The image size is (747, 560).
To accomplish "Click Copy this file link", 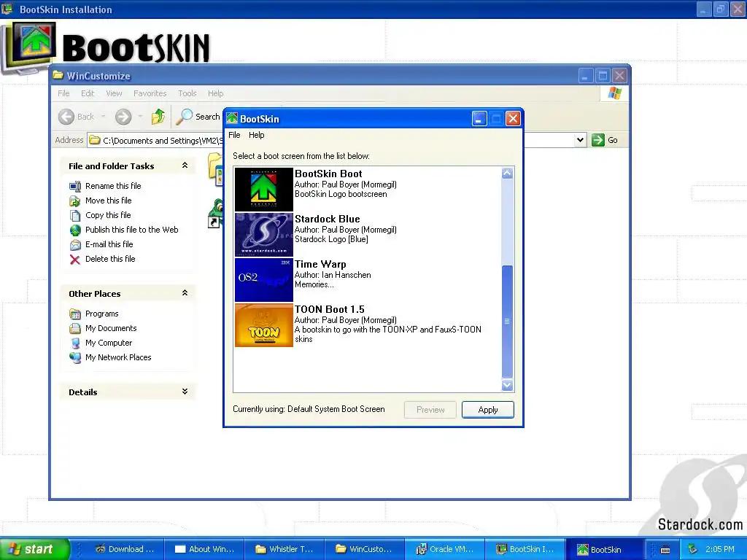I will coord(108,215).
